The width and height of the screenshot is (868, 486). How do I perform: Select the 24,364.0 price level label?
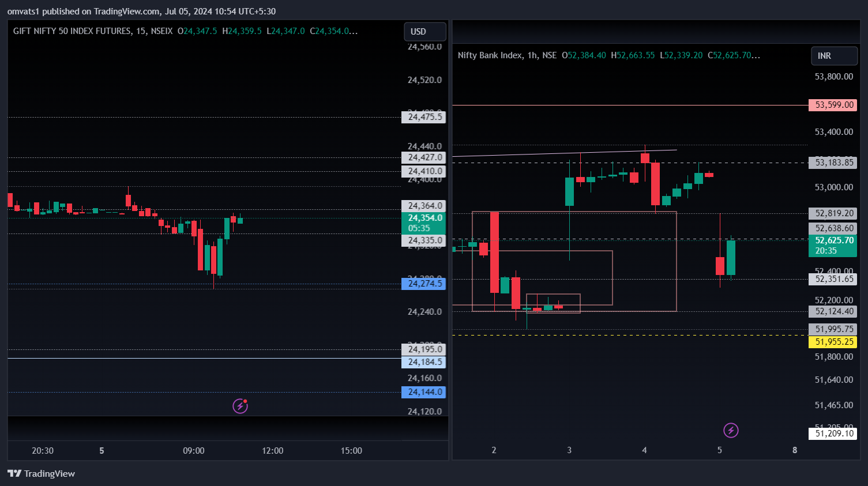424,206
